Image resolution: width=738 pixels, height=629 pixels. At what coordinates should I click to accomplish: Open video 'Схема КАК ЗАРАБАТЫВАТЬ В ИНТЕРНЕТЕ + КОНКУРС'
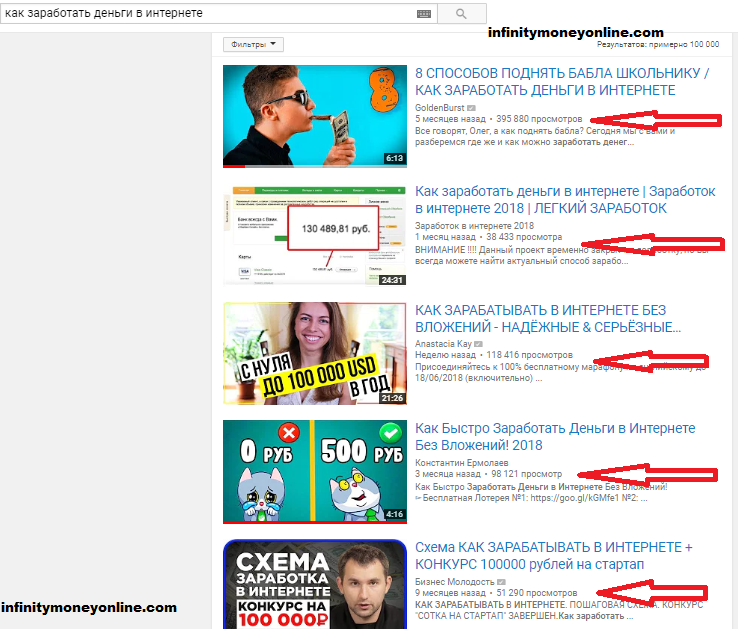(554, 556)
